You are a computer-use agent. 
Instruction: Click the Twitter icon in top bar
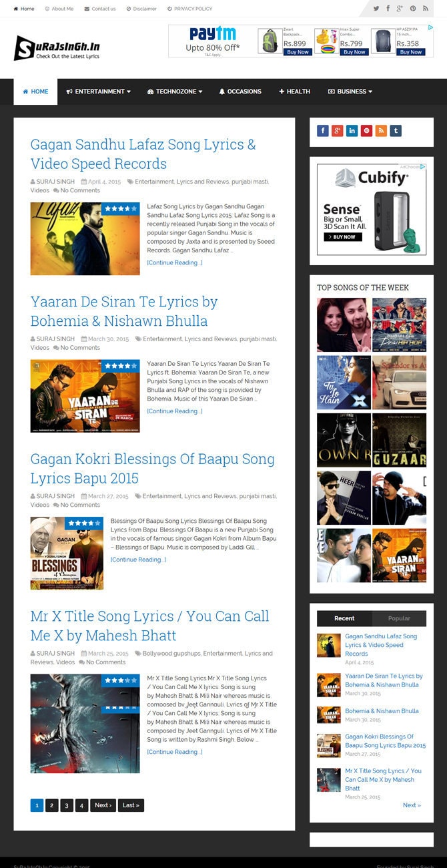376,9
